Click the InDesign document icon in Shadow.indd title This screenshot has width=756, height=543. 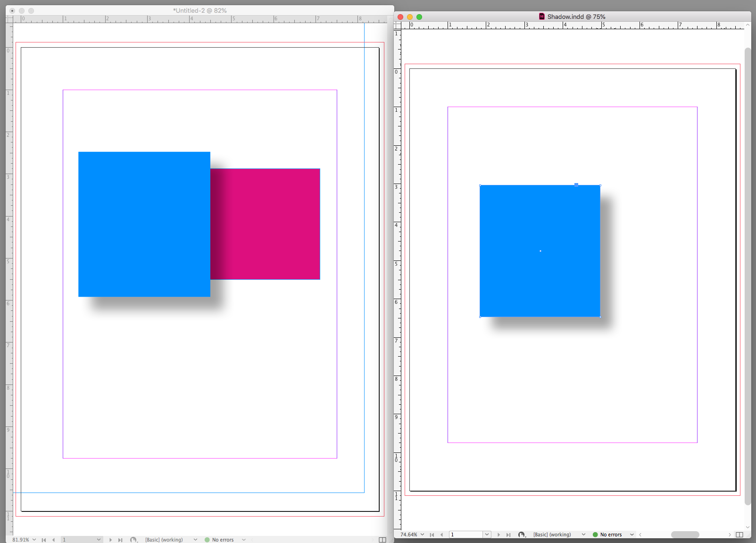click(542, 17)
